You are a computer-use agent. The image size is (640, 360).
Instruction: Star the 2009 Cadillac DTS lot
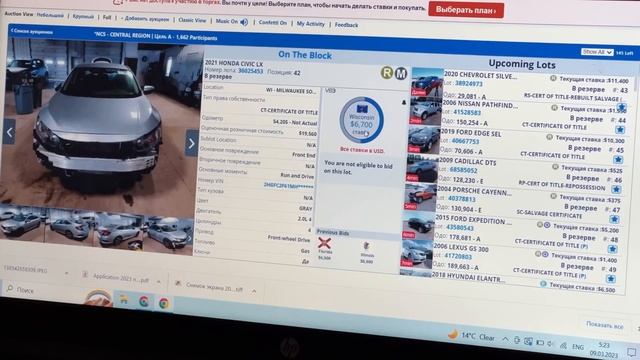(x=616, y=189)
